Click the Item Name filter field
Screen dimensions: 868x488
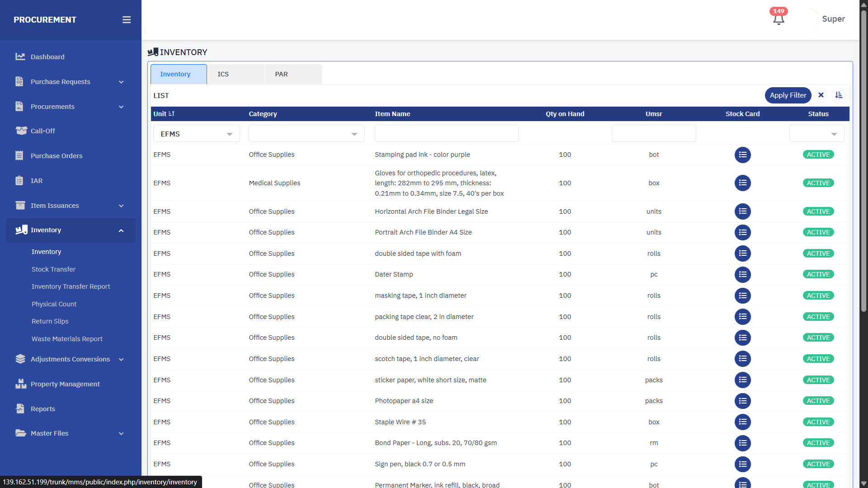tap(446, 134)
